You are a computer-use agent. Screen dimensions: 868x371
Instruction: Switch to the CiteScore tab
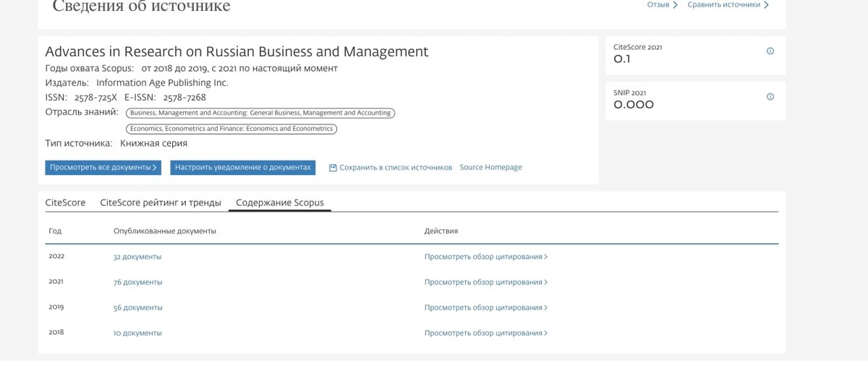coord(65,202)
